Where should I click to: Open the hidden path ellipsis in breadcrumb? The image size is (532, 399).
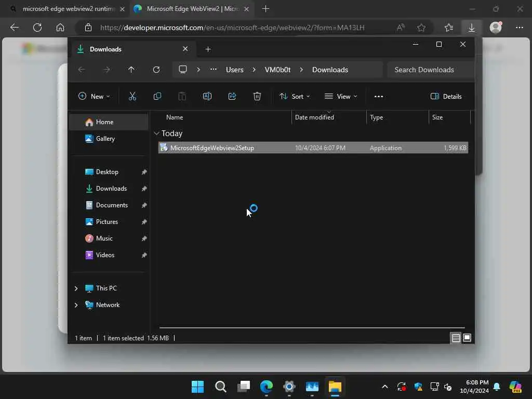(213, 69)
